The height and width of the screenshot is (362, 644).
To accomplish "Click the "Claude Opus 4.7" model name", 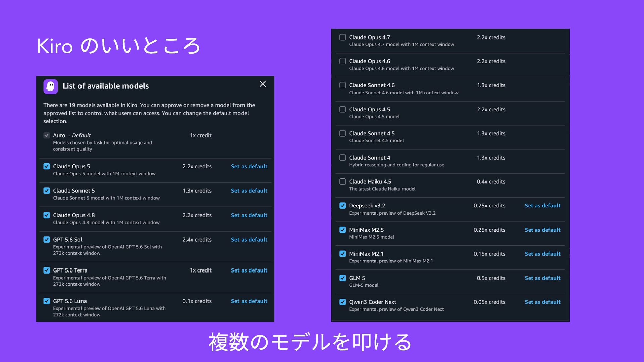I will [370, 37].
